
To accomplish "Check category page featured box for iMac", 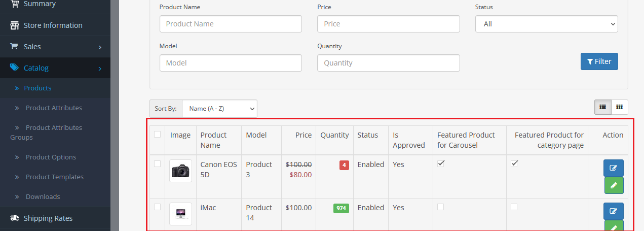I will point(514,207).
